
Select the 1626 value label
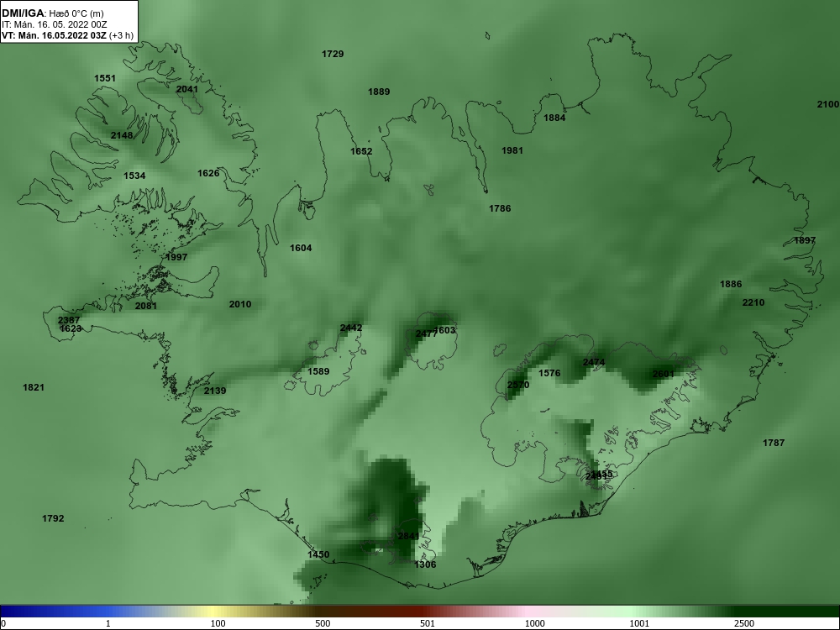[x=208, y=173]
